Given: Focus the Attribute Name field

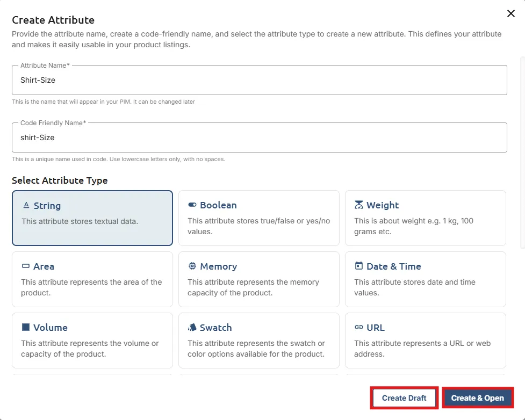Looking at the screenshot, I should click(260, 80).
